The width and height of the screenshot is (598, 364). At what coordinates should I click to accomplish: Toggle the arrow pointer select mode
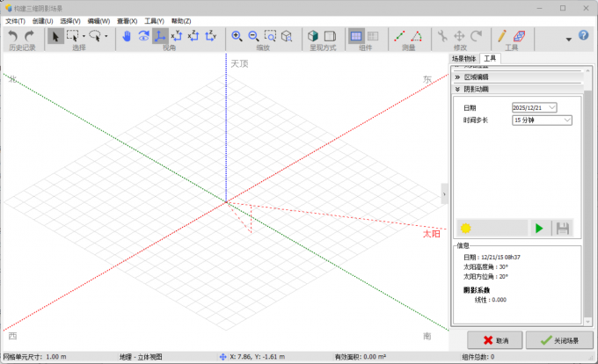click(x=55, y=36)
